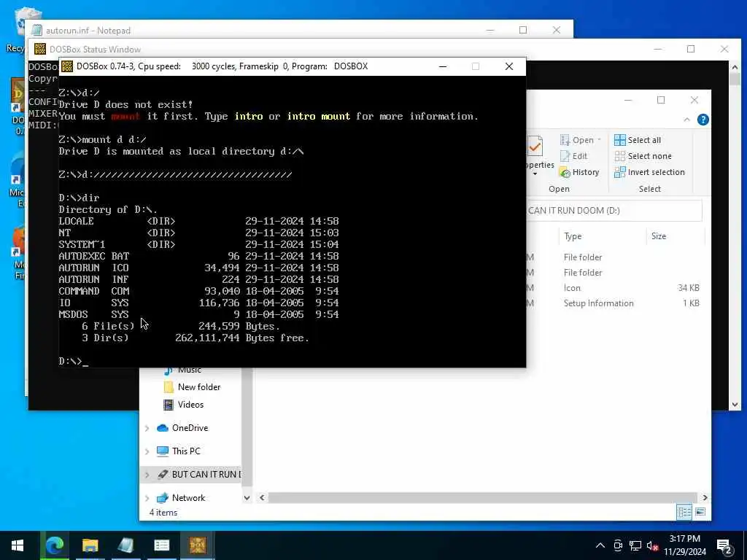This screenshot has width=747, height=560.
Task: Expand This PC tree node arrow
Action: point(147,451)
